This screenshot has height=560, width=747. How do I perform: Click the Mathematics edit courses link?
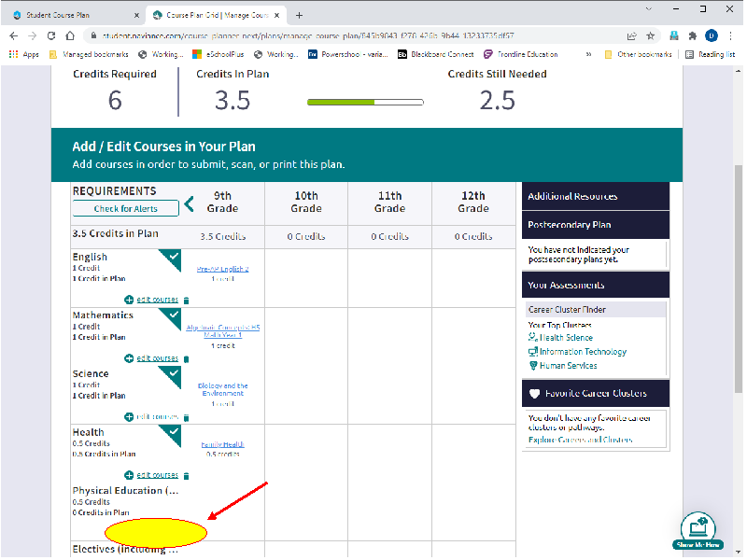coord(157,358)
